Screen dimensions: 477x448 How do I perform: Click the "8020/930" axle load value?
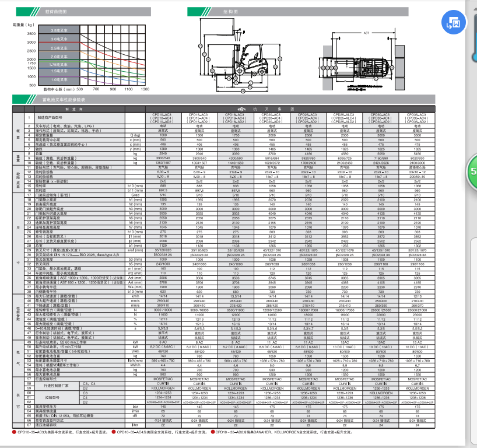(x=418, y=158)
